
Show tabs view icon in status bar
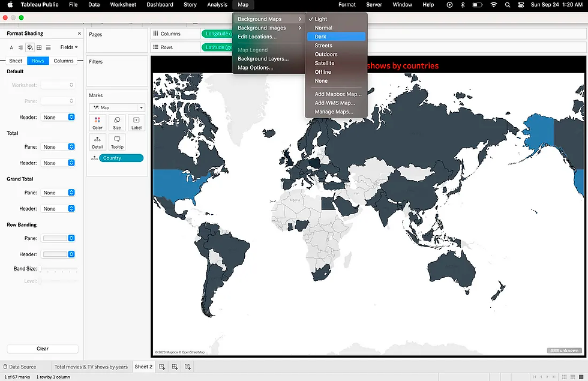[581, 377]
